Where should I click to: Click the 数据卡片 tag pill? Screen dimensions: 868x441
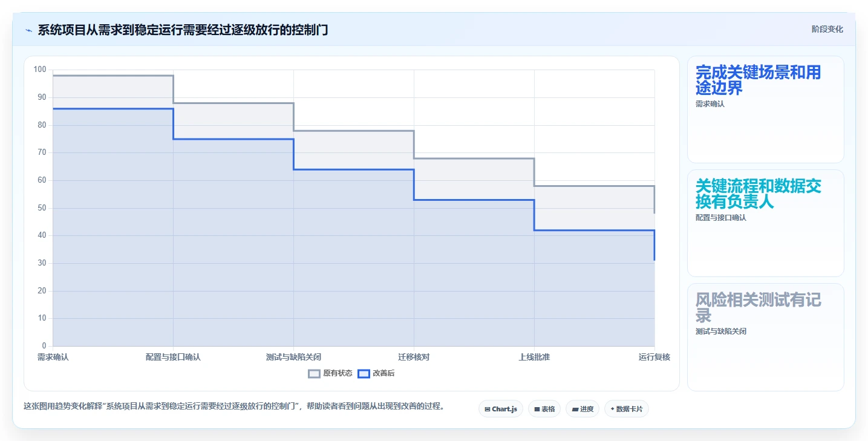pyautogui.click(x=627, y=409)
